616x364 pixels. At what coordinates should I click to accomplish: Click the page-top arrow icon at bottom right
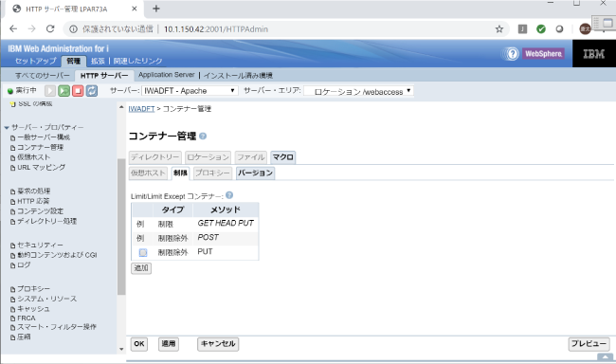605,357
